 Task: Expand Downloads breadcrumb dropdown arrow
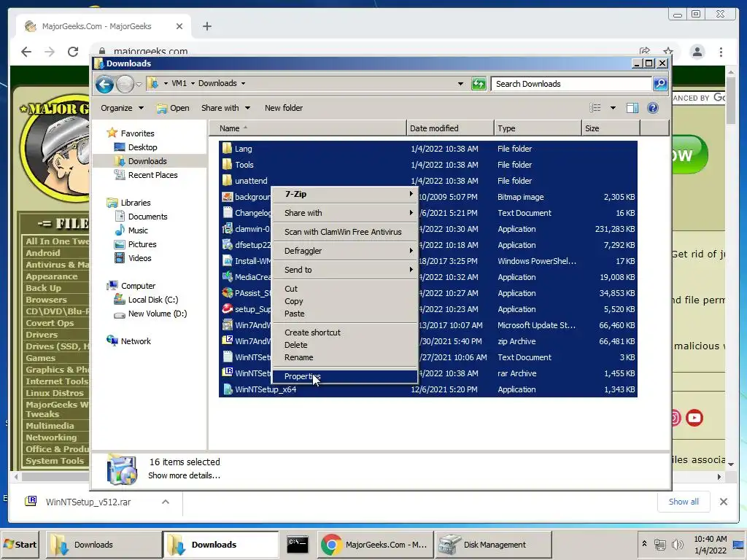coord(243,83)
